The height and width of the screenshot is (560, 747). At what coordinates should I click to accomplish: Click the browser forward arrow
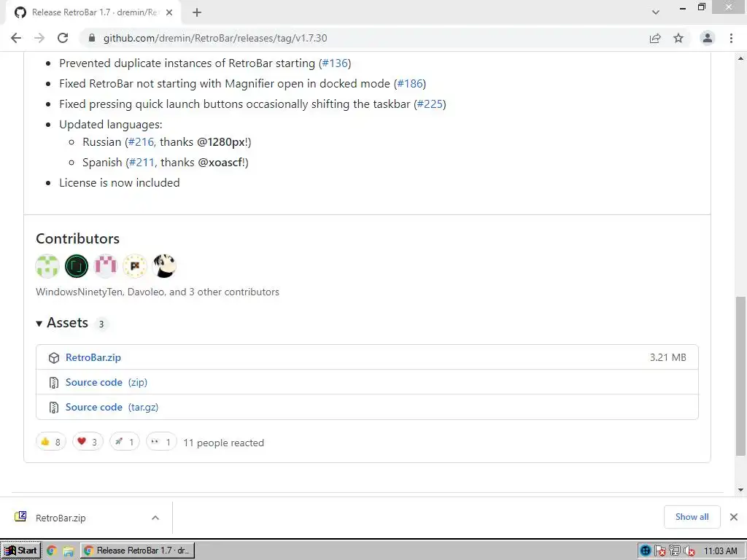pyautogui.click(x=39, y=38)
